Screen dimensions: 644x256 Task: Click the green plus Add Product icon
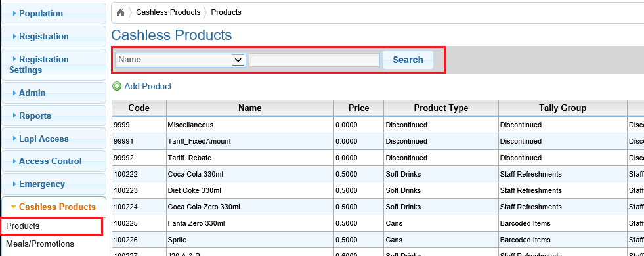[117, 86]
